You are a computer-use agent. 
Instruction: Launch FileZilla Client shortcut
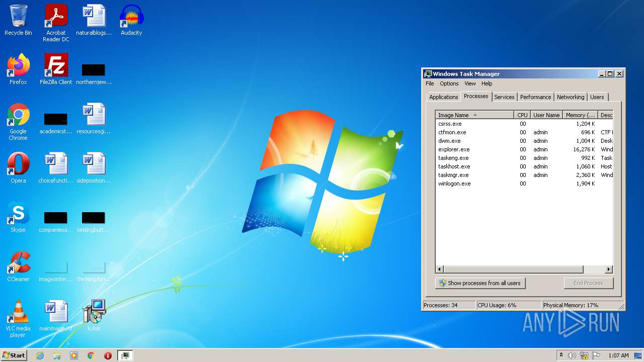coord(56,69)
